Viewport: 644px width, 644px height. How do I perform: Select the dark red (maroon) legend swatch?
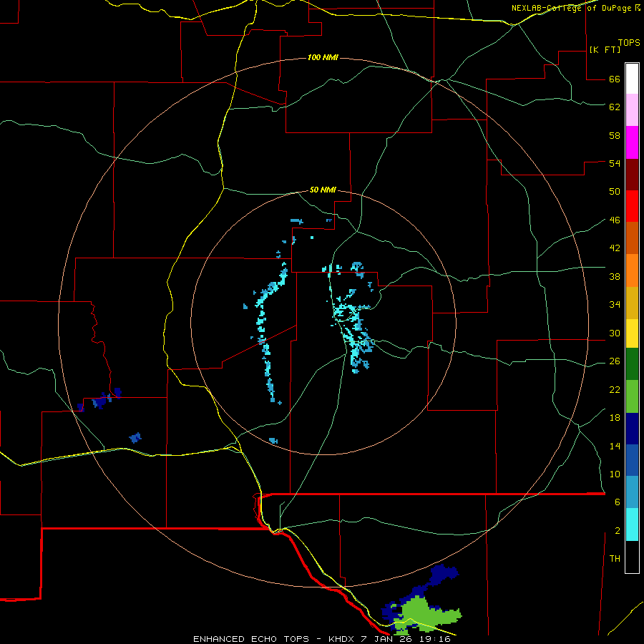632,174
